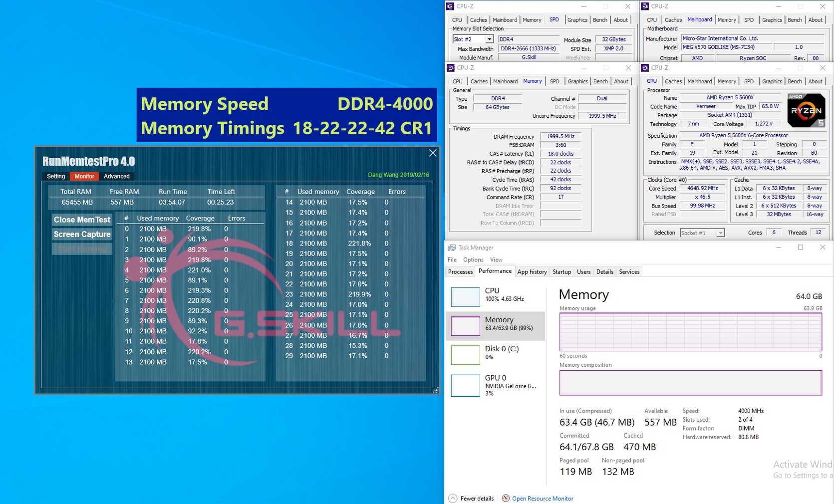Open Mainboard tab in CPU-Z Memory window
Screen dimensions: 834x504
[x=505, y=81]
